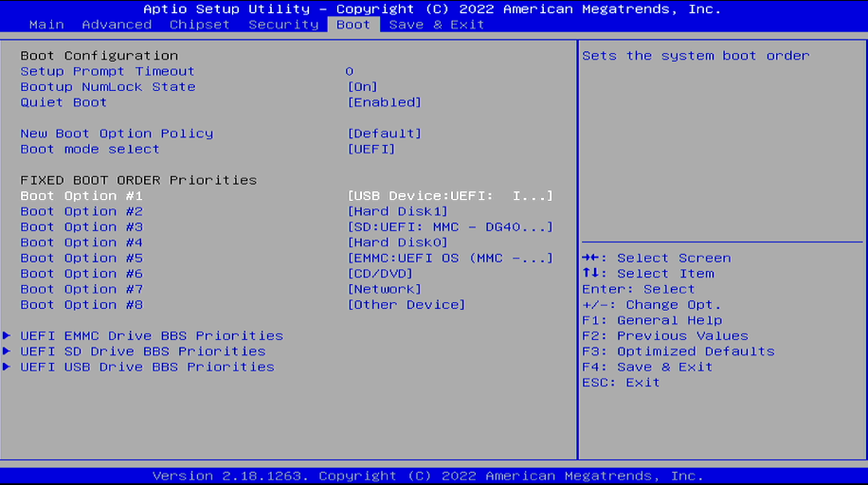Click arrow beside UEFI EMMC Drive BBS Priorities
868x485 pixels.
pyautogui.click(x=7, y=335)
